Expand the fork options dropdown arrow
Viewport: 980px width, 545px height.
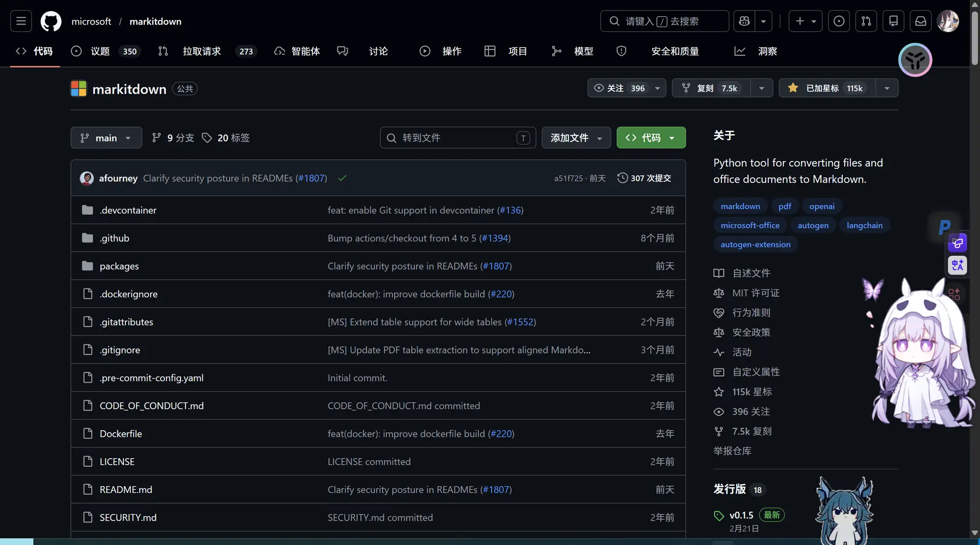coord(762,88)
